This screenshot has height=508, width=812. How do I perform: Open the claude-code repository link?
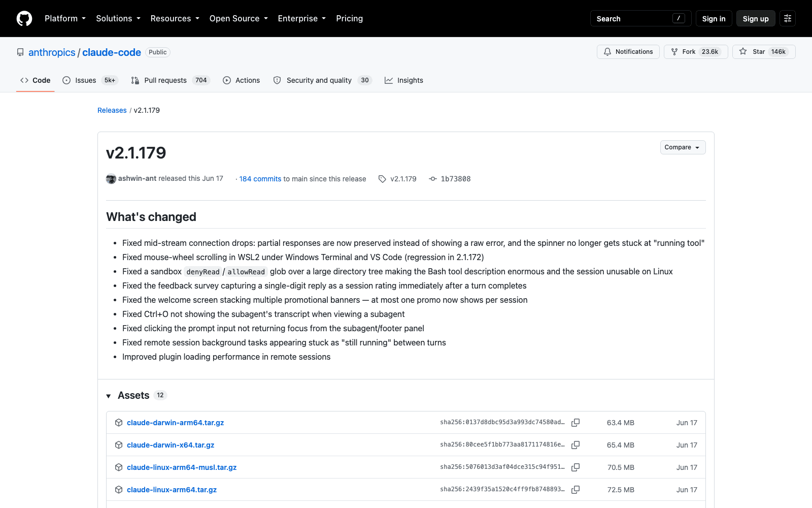coord(112,52)
